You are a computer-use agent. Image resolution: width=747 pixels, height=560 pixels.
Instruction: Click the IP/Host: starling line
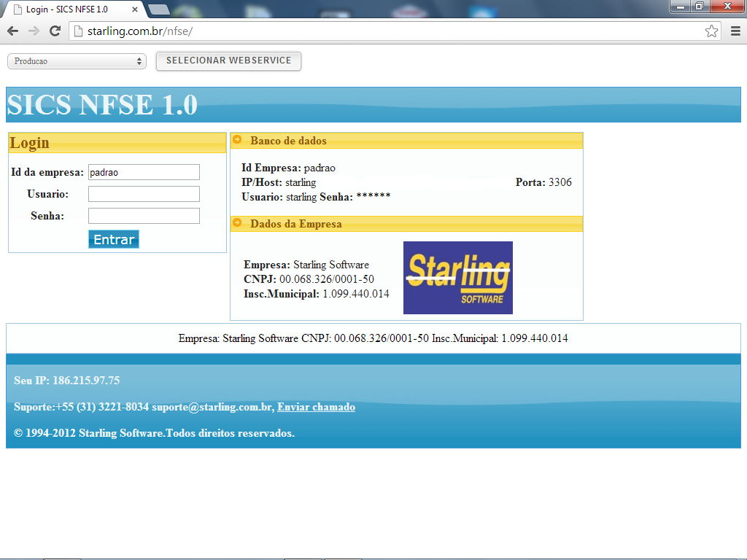point(279,182)
